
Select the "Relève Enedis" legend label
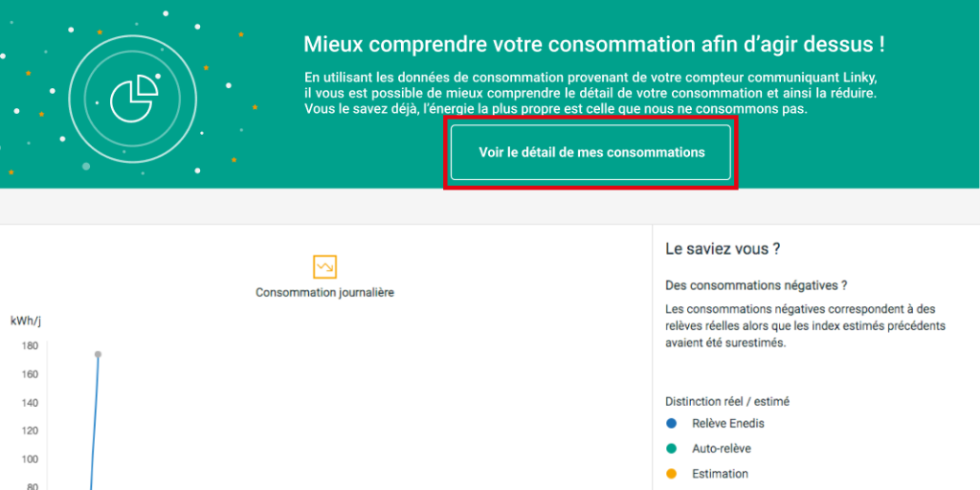[x=727, y=423]
